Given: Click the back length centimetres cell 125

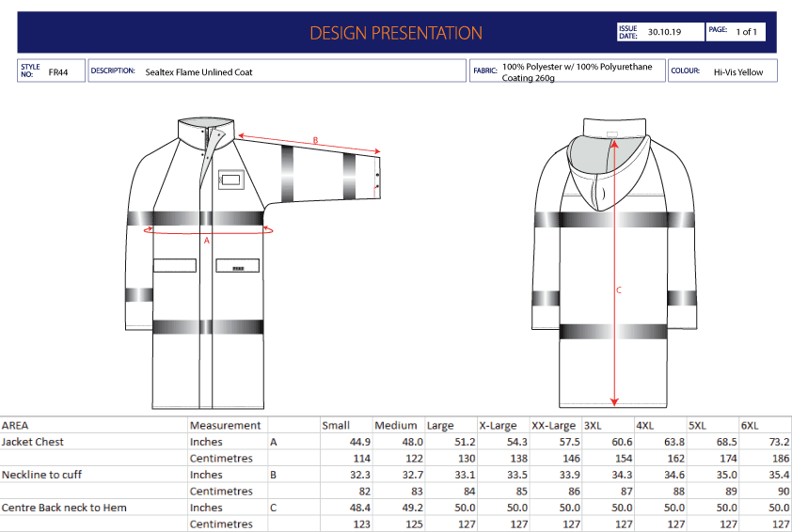Looking at the screenshot, I should click(x=414, y=524).
